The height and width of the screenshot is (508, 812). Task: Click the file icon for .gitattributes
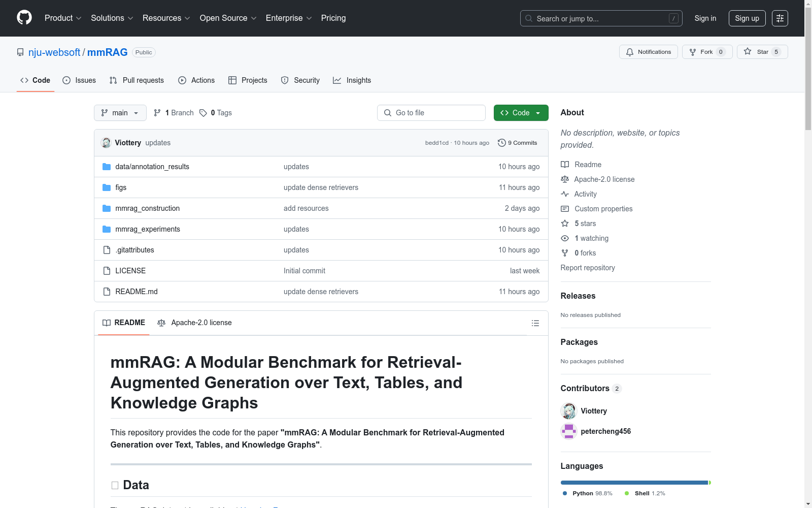click(x=107, y=250)
